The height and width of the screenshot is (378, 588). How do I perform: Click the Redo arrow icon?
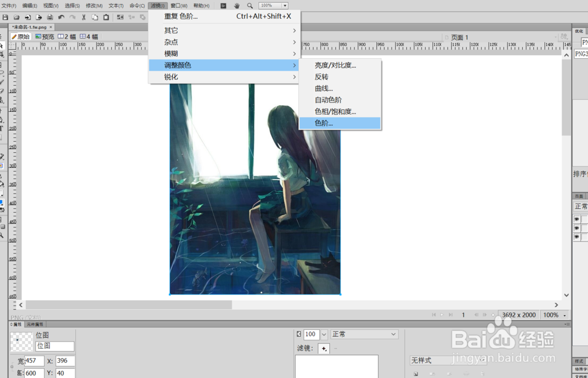coord(72,17)
